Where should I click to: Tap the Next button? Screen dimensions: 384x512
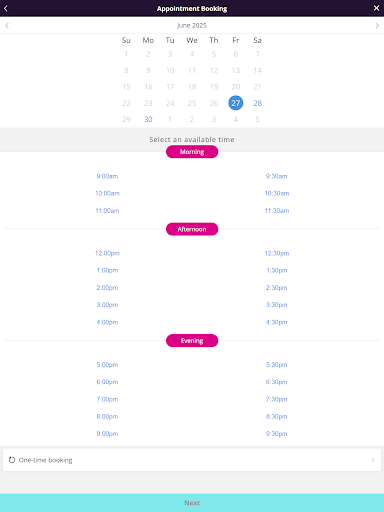pos(192,503)
